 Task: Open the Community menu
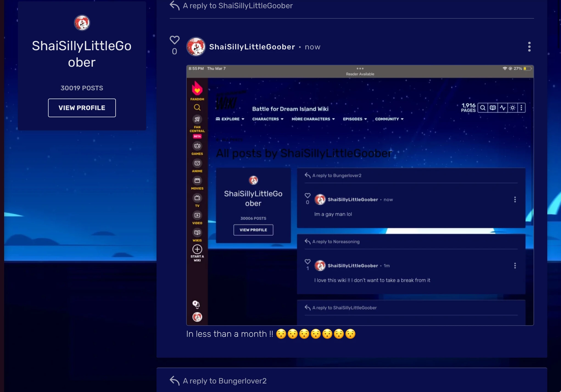click(389, 119)
